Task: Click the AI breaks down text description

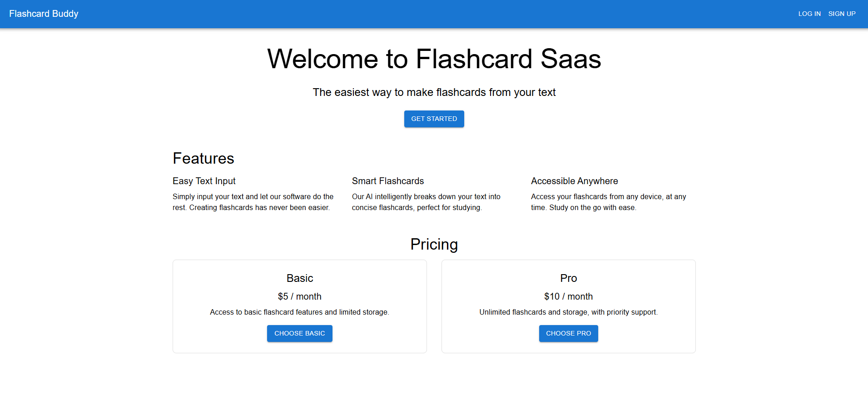Action: pos(426,202)
